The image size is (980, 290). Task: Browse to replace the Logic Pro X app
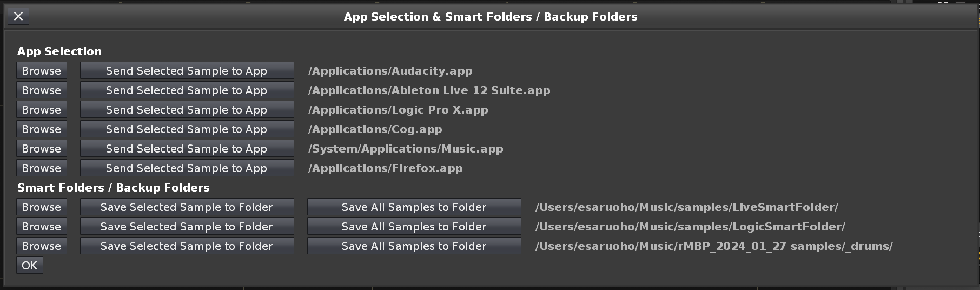[x=42, y=110]
